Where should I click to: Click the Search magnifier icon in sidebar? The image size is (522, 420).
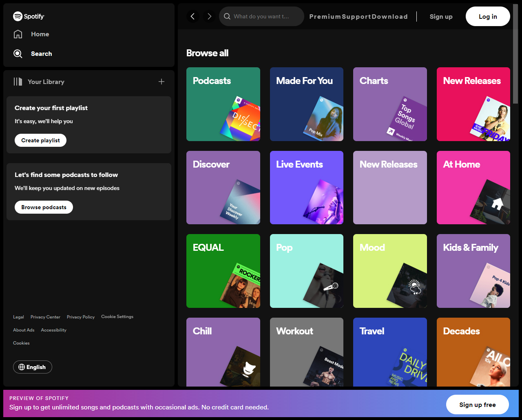18,54
